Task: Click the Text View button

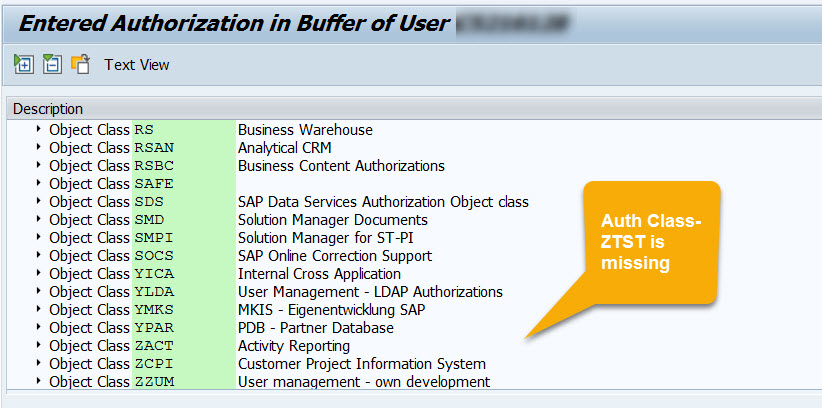Action: click(137, 65)
